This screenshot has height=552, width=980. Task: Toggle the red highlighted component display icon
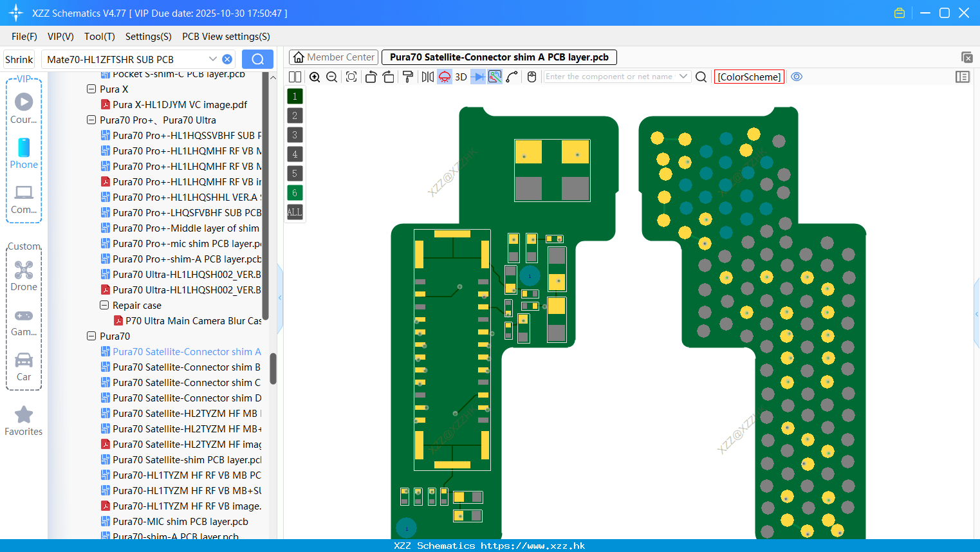tap(445, 77)
